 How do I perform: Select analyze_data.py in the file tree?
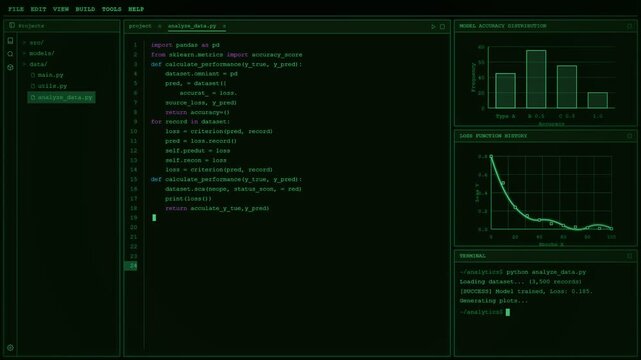pyautogui.click(x=61, y=97)
